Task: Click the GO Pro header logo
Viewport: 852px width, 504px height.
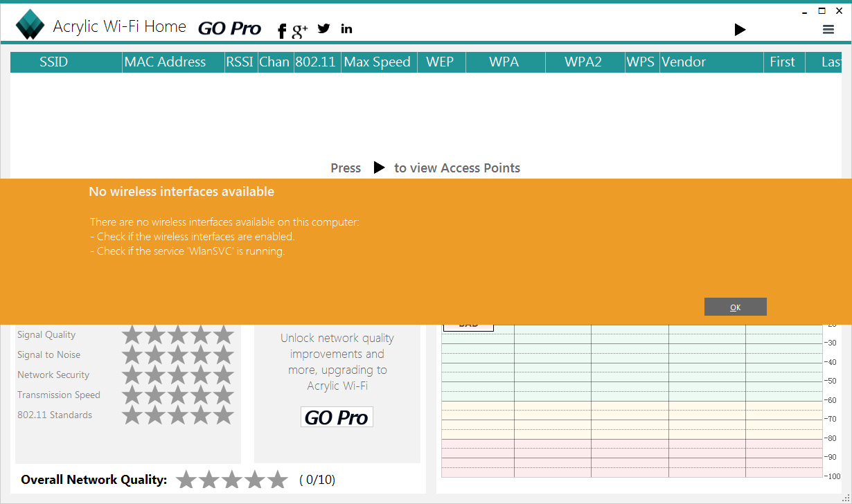Action: (229, 28)
